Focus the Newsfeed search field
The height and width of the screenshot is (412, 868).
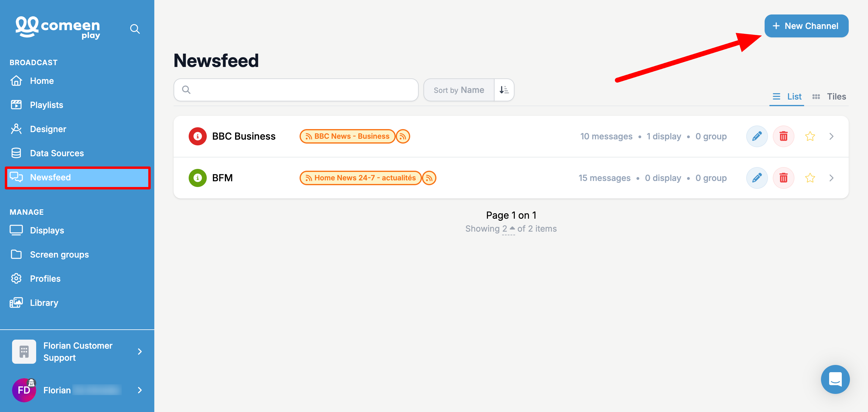tap(296, 90)
